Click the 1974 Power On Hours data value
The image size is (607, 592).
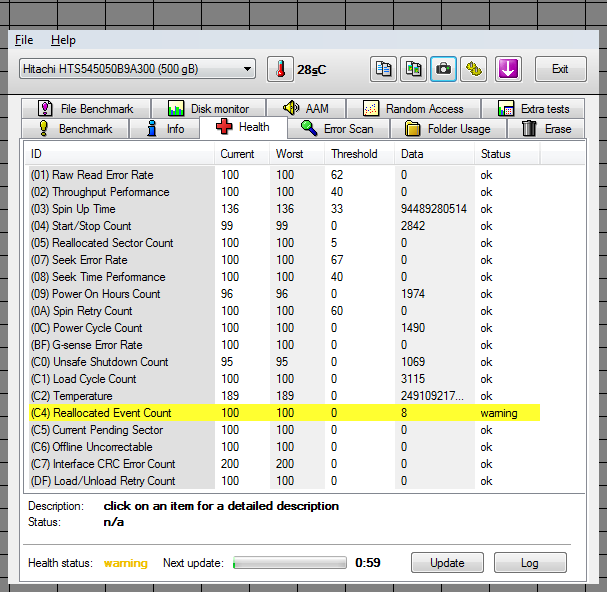point(413,294)
